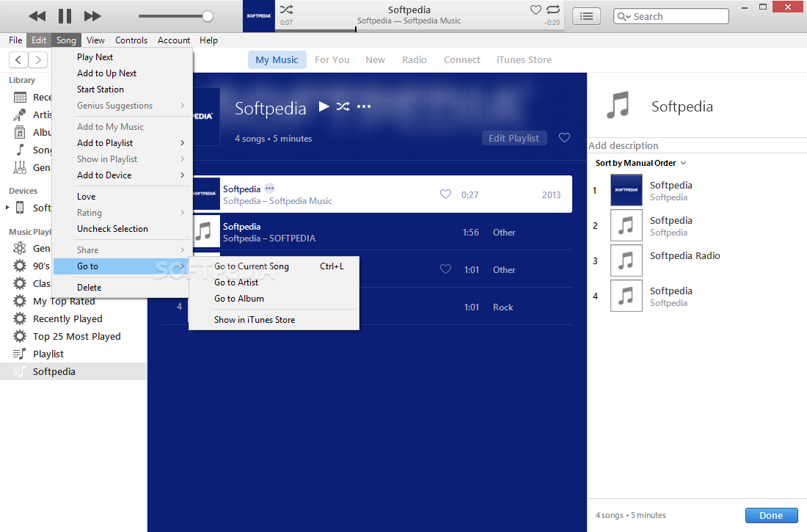Switch to the Connect tab
This screenshot has width=807, height=532.
point(462,59)
